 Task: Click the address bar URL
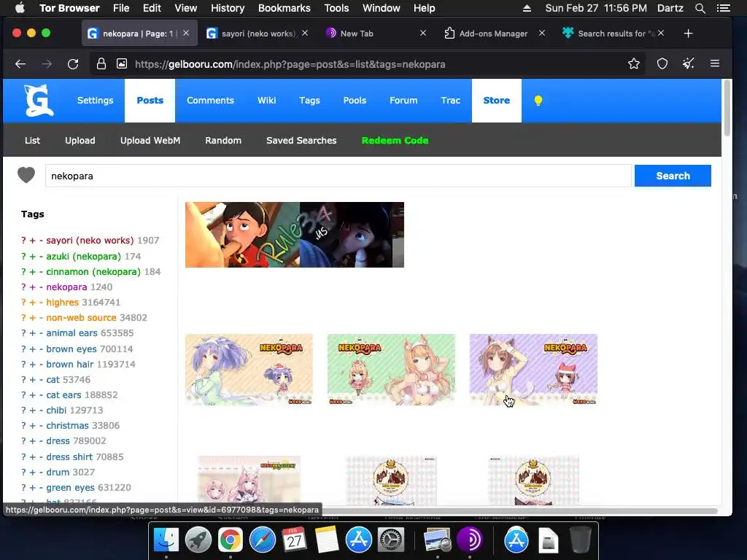coord(290,64)
